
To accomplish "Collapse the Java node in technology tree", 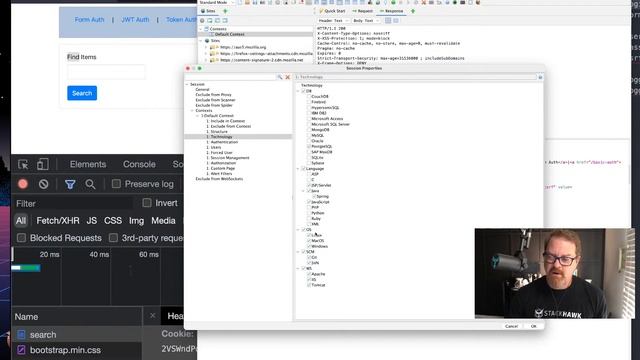I will click(304, 191).
